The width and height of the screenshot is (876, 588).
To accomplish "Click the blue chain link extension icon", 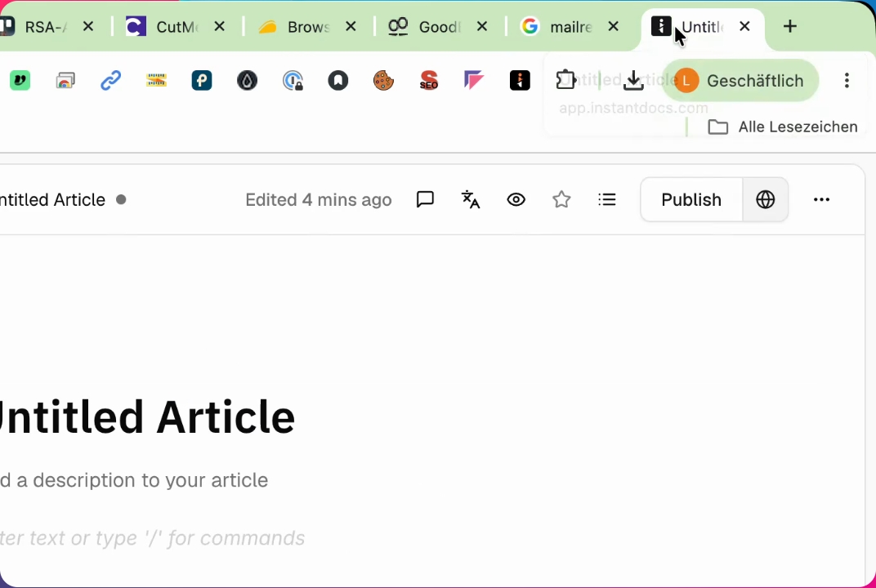I will pyautogui.click(x=110, y=80).
